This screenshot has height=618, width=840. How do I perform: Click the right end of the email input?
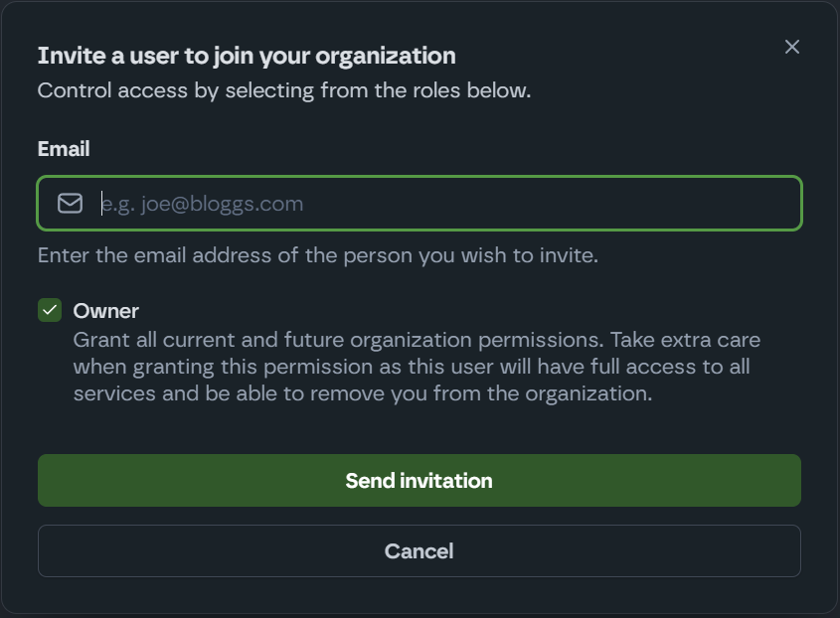[775, 204]
